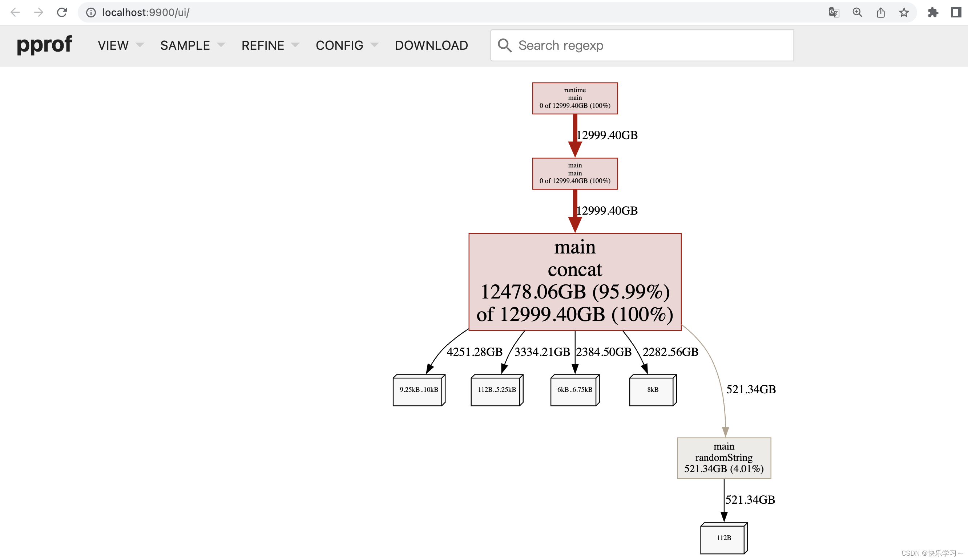Click the browser back arrow
Screen dimensions: 968x560
(x=15, y=12)
